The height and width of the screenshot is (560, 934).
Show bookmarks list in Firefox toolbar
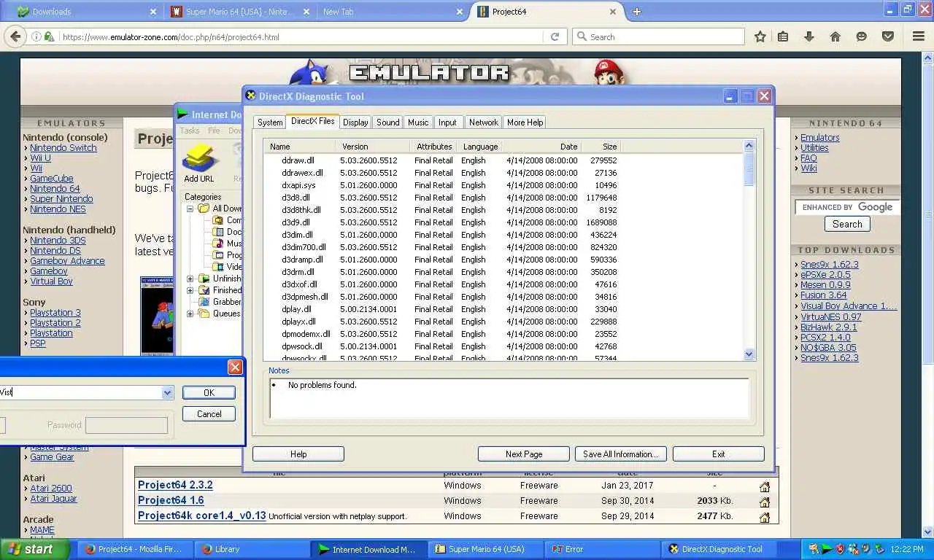point(783,36)
